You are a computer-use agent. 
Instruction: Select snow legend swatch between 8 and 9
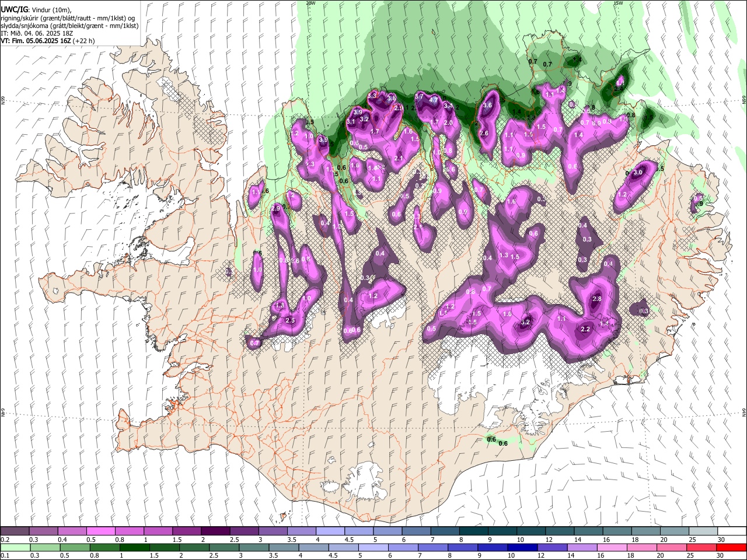[x=474, y=531]
